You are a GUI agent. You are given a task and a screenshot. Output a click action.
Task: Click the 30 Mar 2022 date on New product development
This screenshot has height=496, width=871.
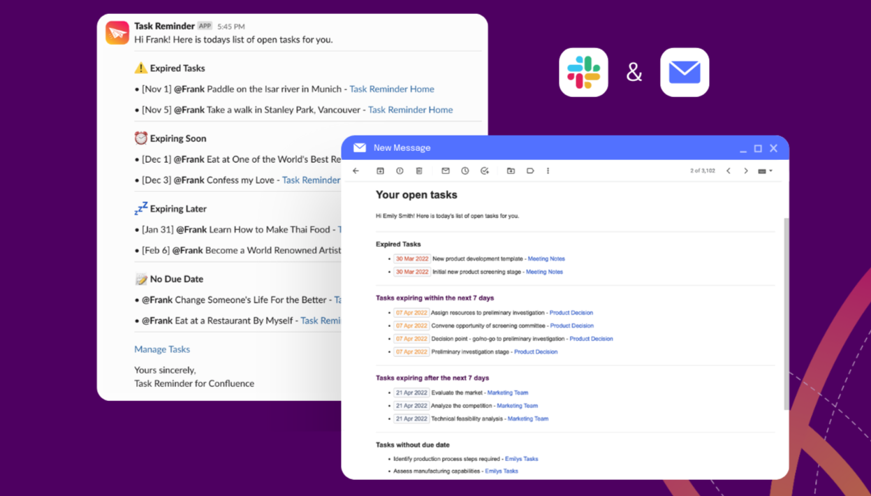pos(412,259)
